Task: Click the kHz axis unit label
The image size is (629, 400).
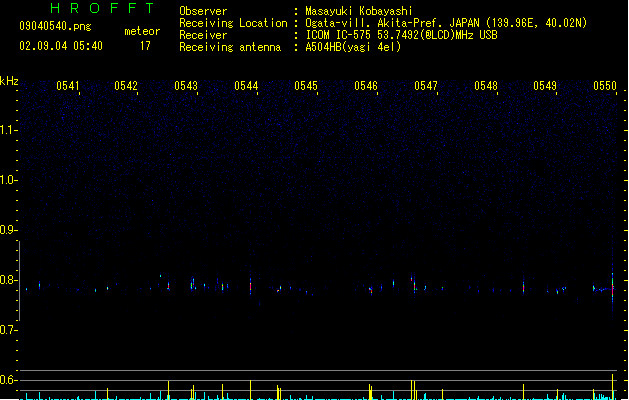Action: [x=9, y=81]
